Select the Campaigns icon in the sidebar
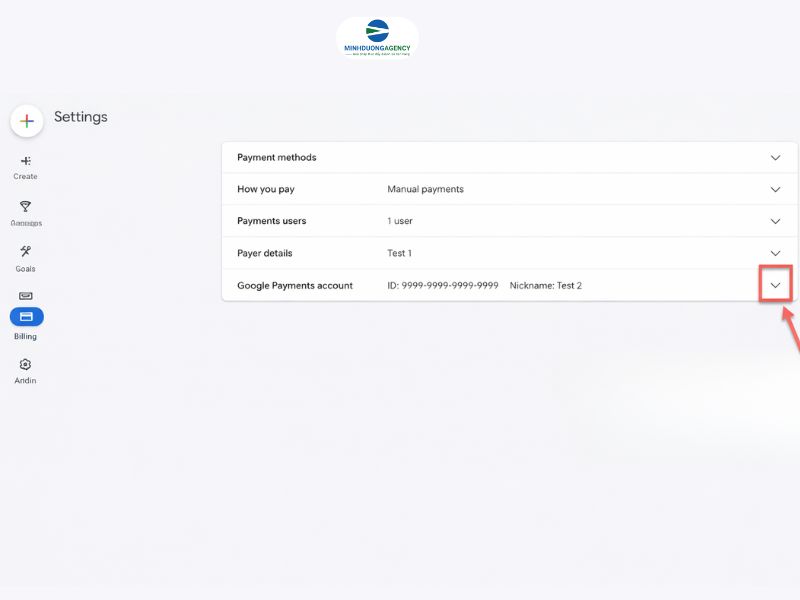Screen dimensions: 800x600 25,210
